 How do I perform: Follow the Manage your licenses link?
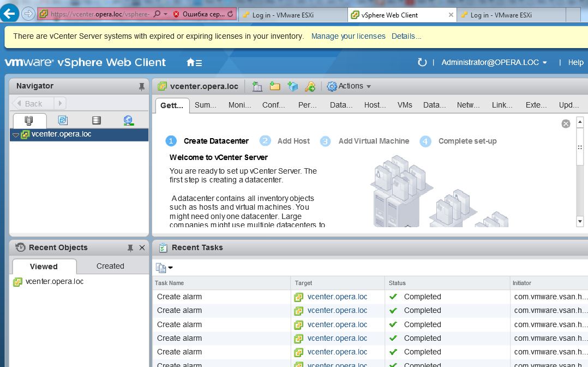[348, 36]
